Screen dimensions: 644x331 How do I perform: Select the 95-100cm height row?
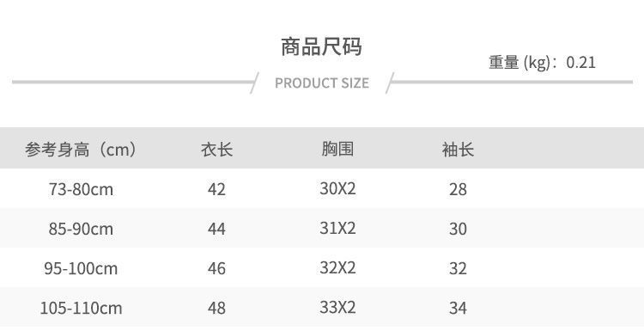[322, 267]
